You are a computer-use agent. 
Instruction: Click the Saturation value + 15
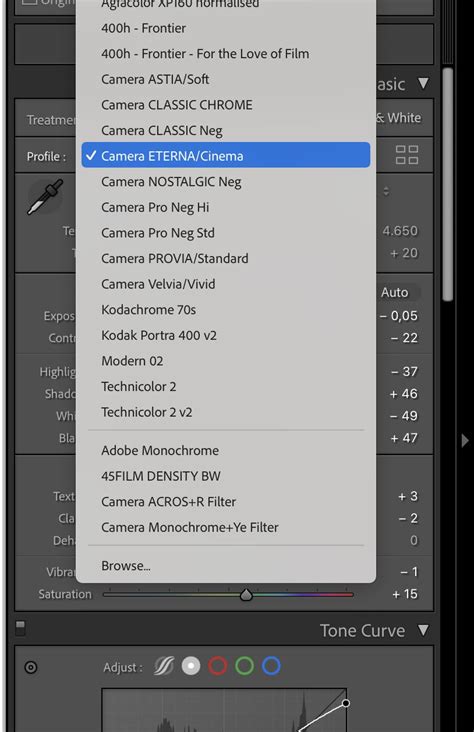(404, 594)
